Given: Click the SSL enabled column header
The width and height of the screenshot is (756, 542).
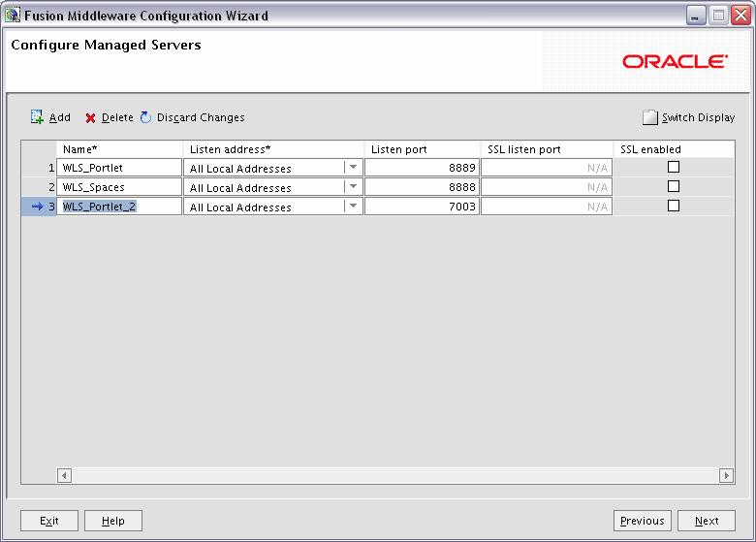Looking at the screenshot, I should (674, 149).
